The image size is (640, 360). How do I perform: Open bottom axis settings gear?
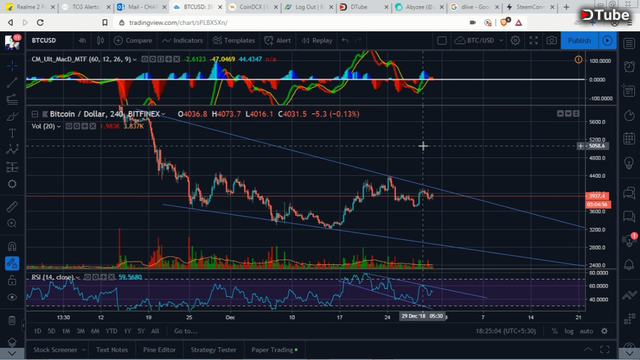(604, 331)
